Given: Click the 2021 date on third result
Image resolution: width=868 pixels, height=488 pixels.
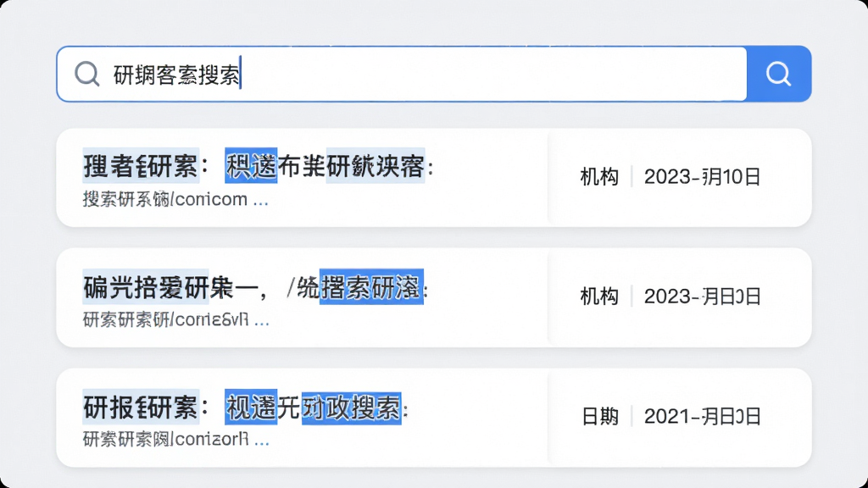Looking at the screenshot, I should click(702, 416).
